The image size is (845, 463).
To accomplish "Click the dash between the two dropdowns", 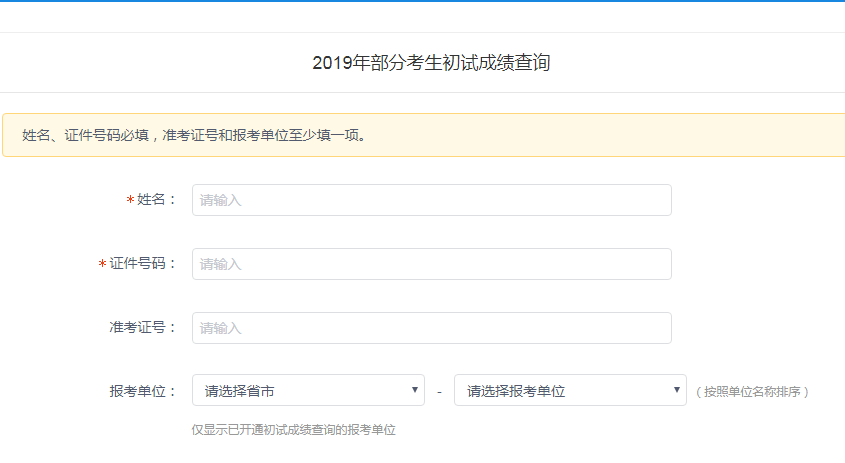I will click(x=439, y=392).
